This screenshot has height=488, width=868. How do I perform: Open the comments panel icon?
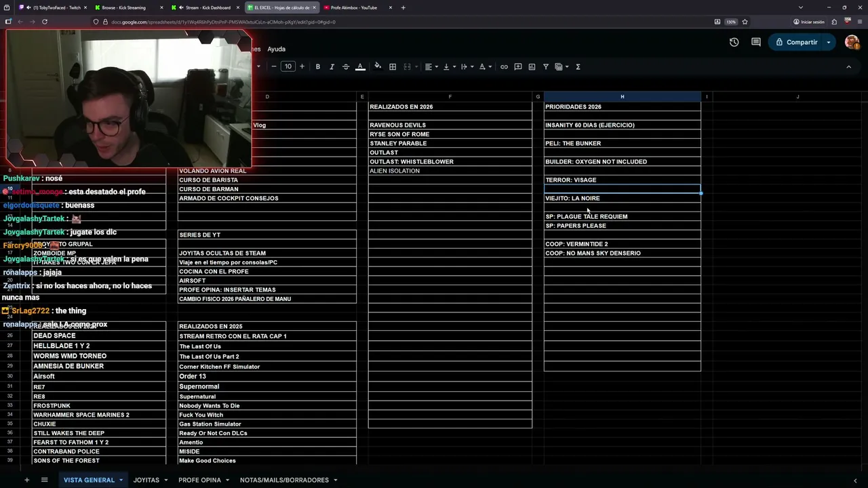pos(756,42)
